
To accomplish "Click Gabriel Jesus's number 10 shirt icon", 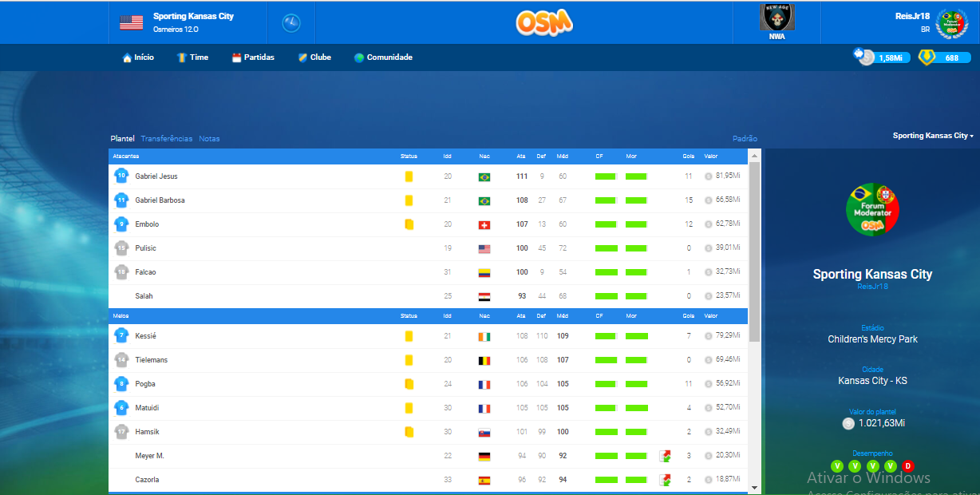I will tap(121, 176).
